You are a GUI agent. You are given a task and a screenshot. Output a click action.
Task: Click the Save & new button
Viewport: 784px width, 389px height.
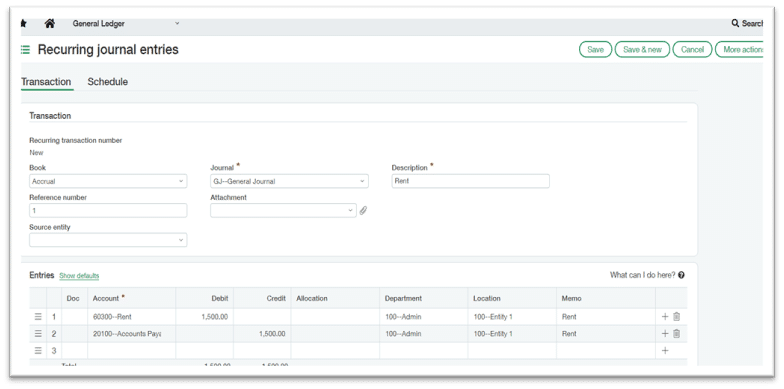[642, 50]
